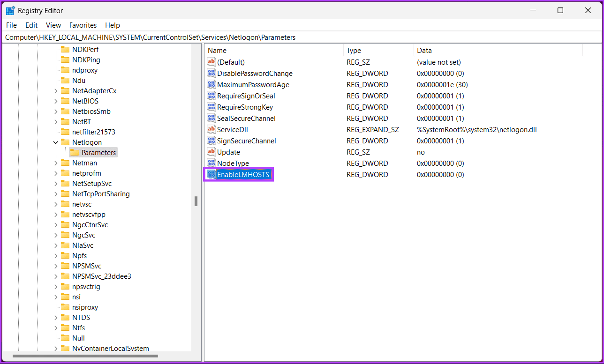Click the netlogon.dll data value
The image size is (604, 364).
(476, 129)
